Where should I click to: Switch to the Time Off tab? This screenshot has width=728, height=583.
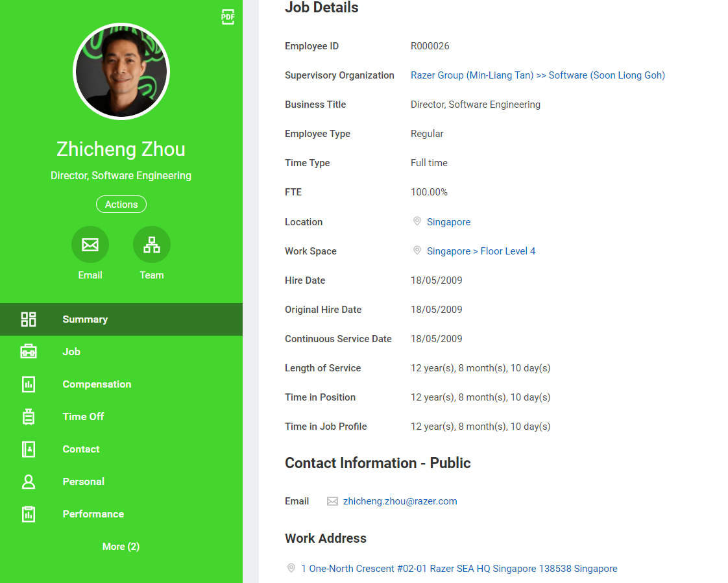[121, 417]
